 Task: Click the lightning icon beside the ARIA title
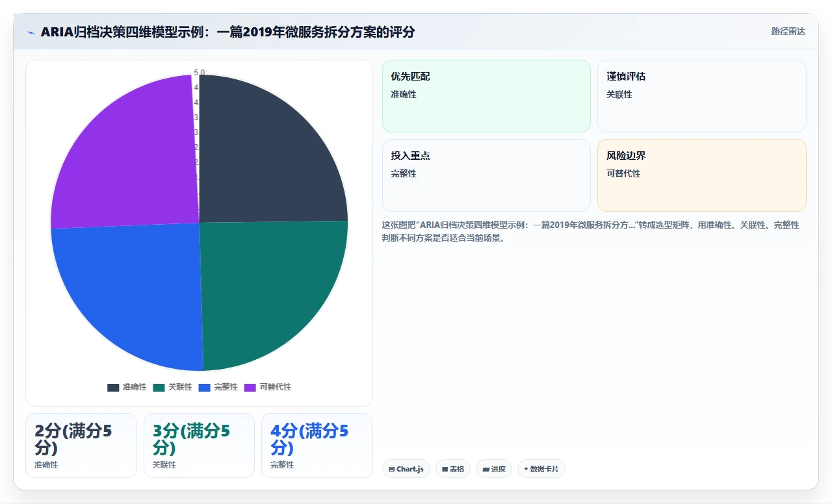tap(31, 32)
